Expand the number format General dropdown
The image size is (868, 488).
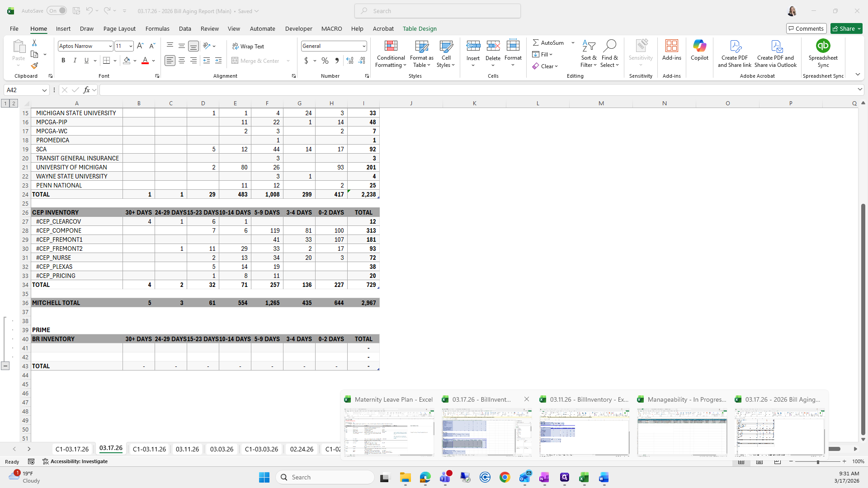click(x=363, y=46)
